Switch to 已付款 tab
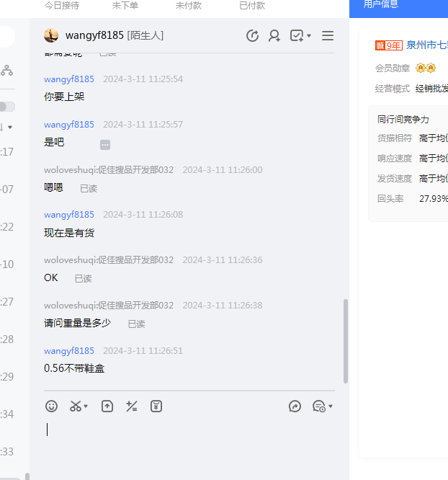This screenshot has width=448, height=480. (x=252, y=6)
